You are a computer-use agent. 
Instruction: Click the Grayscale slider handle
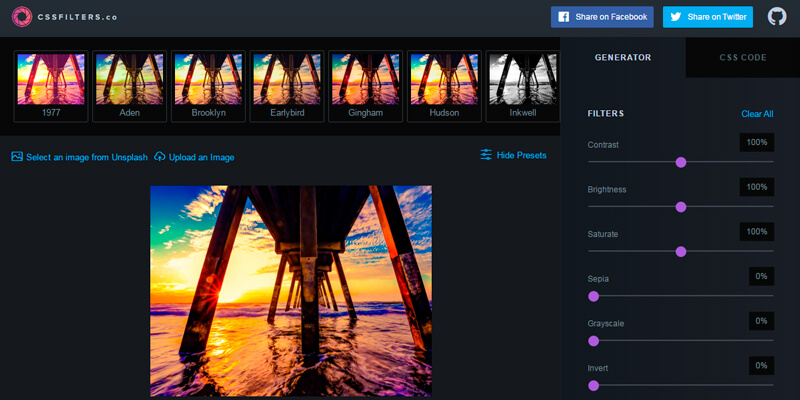[x=593, y=340]
